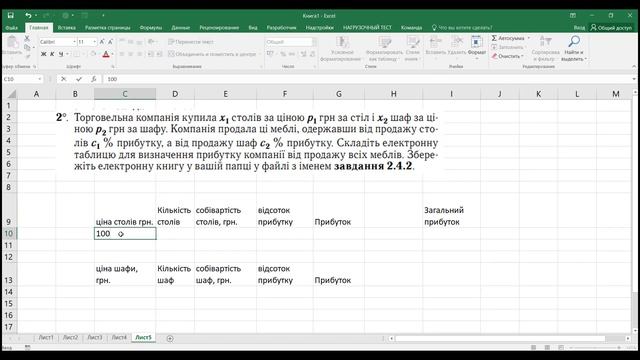This screenshot has width=640, height=360.
Task: Apply red font color A swatch
Action: (x=106, y=54)
